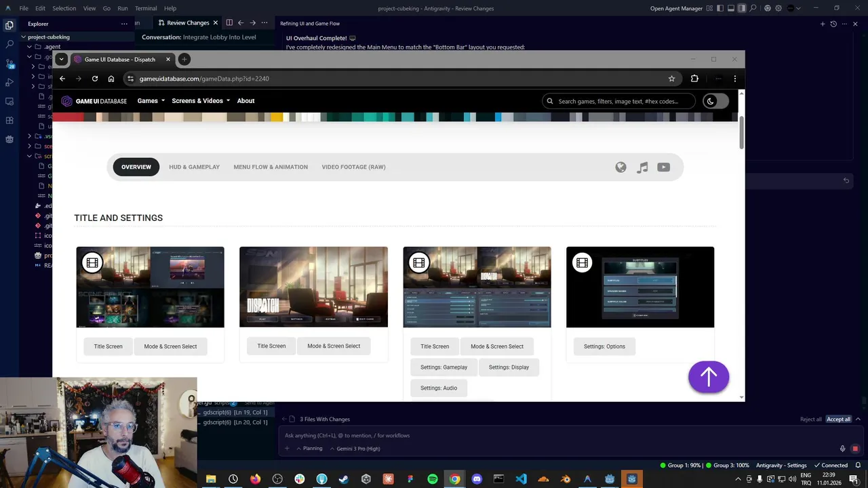
Task: Bookmark this page with the star icon
Action: click(x=671, y=79)
